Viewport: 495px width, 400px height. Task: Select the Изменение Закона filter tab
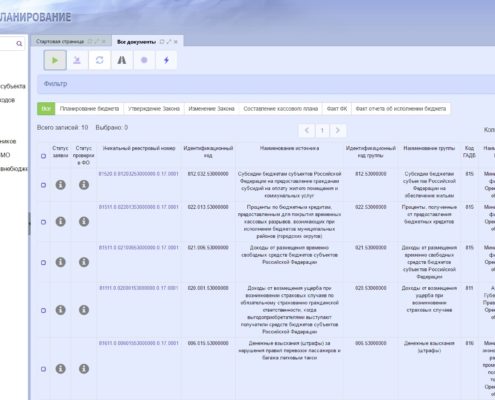(x=211, y=109)
